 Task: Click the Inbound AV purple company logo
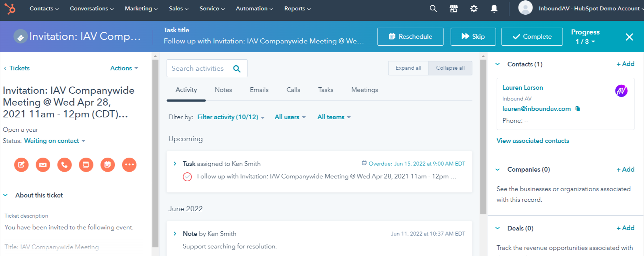point(621,91)
